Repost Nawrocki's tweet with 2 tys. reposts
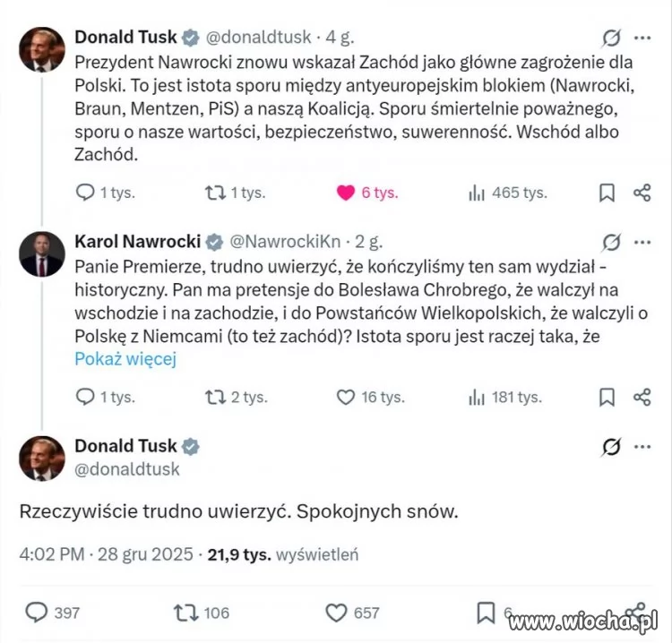Viewport: 672px width, 643px height. coord(216,397)
